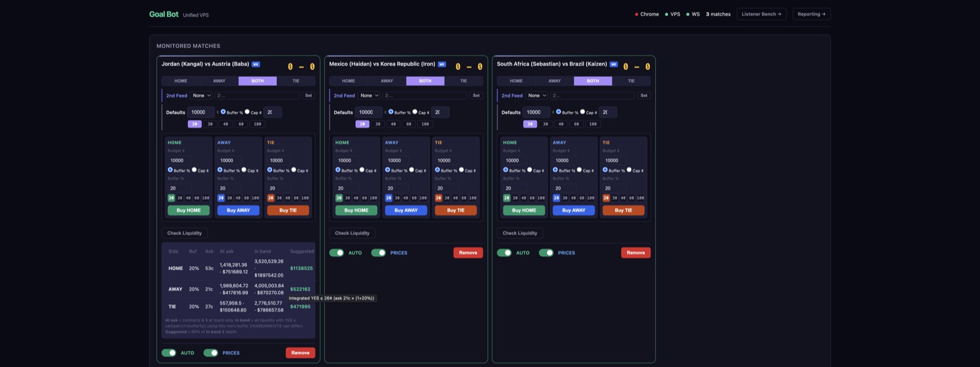Viewport: 980px width, 367px height.
Task: Click the VPS status indicator
Action: 673,14
